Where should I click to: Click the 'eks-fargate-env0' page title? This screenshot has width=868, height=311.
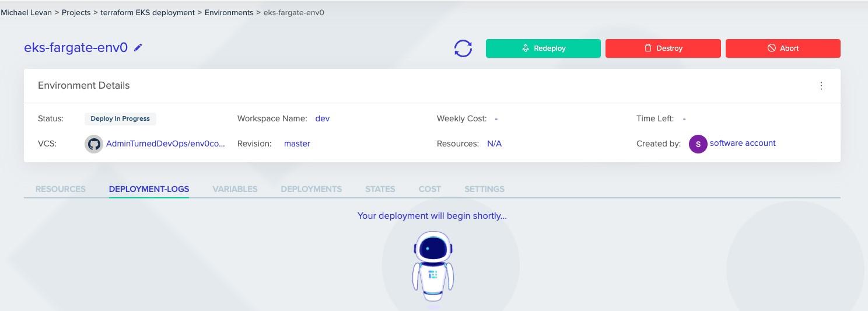click(76, 48)
